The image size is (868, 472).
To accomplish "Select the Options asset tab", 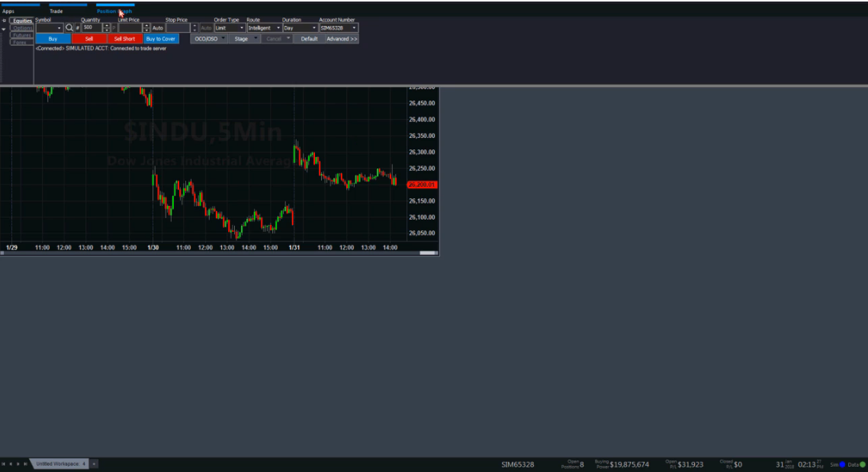I will tap(22, 27).
